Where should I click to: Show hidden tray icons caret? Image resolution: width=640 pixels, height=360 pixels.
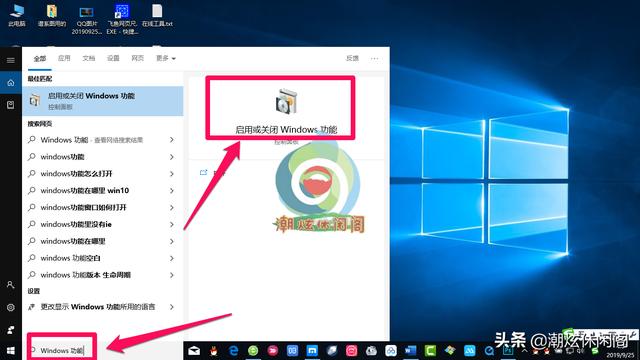(524, 351)
